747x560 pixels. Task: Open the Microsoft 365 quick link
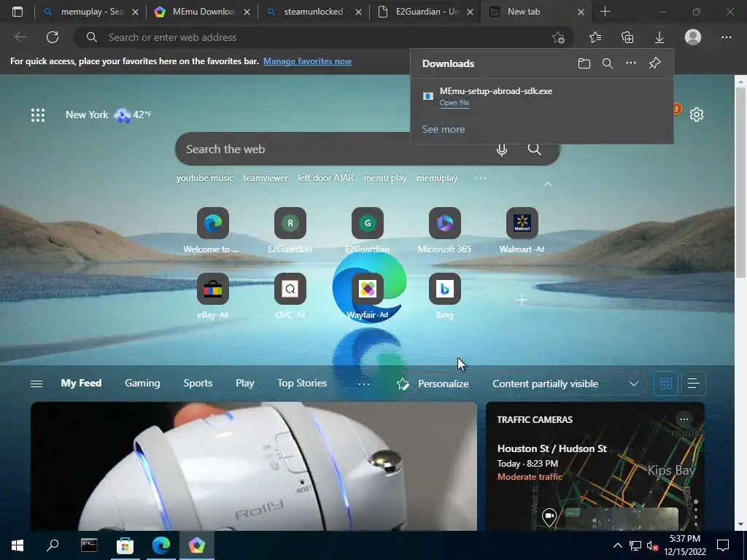(444, 231)
